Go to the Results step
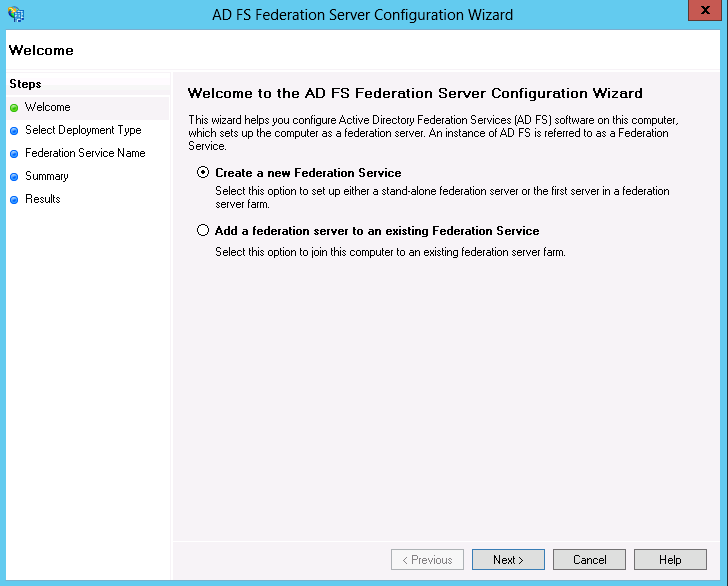The height and width of the screenshot is (586, 728). click(x=43, y=199)
